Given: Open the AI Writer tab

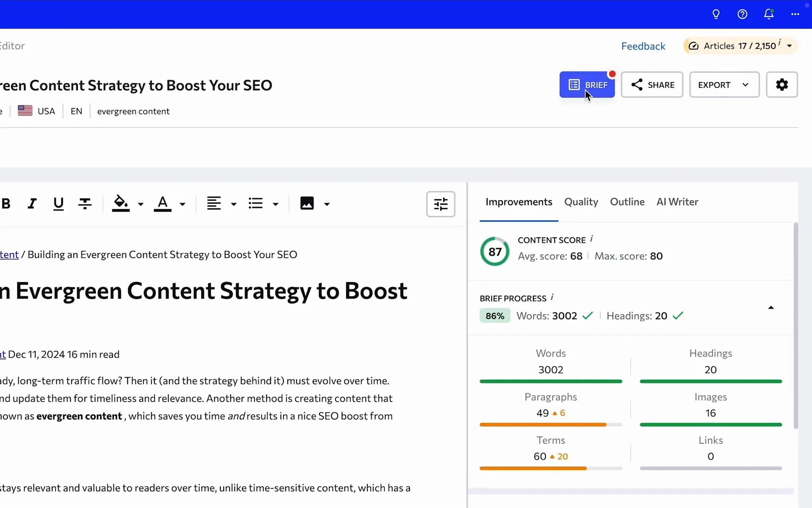Looking at the screenshot, I should tap(677, 202).
